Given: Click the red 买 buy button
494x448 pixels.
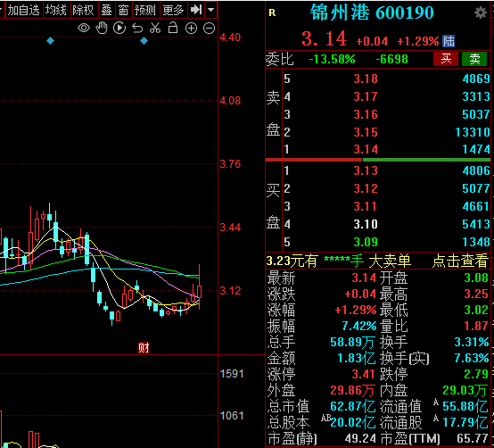Looking at the screenshot, I should click(x=446, y=59).
